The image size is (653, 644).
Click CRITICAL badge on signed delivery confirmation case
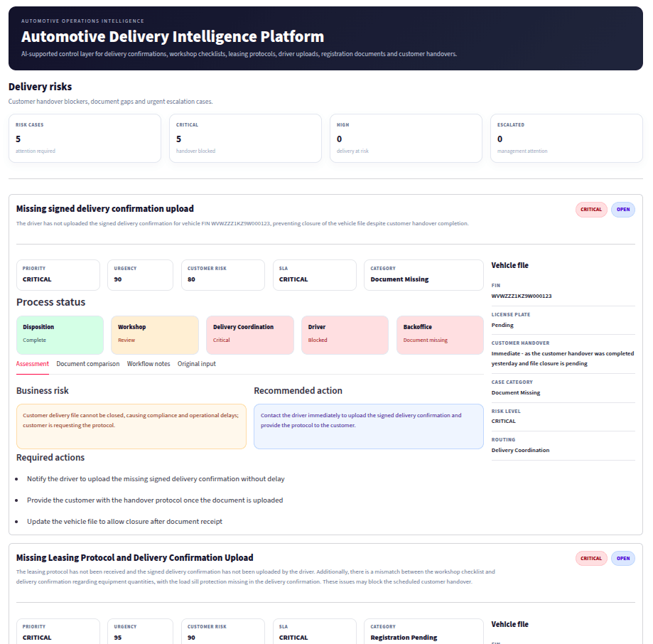(x=591, y=210)
